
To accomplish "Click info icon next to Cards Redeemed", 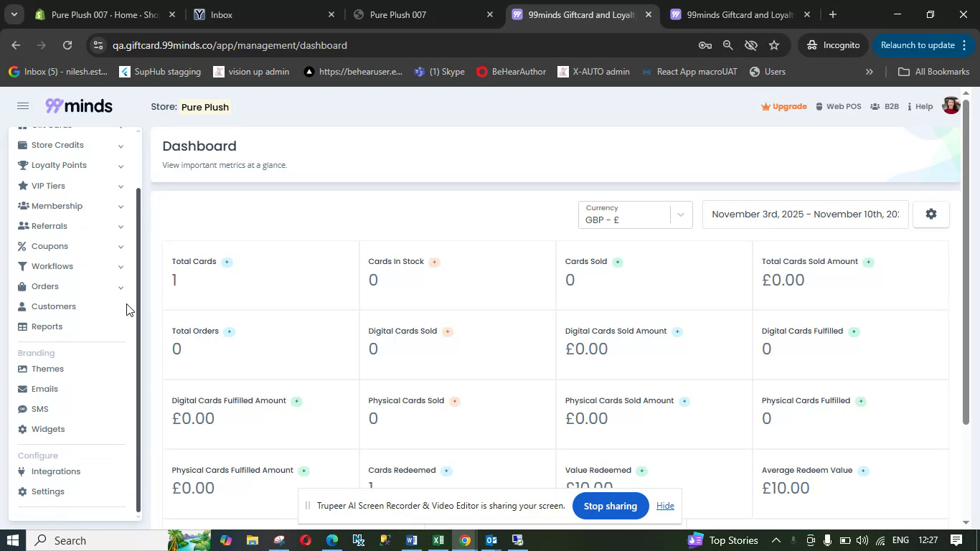I will [446, 471].
